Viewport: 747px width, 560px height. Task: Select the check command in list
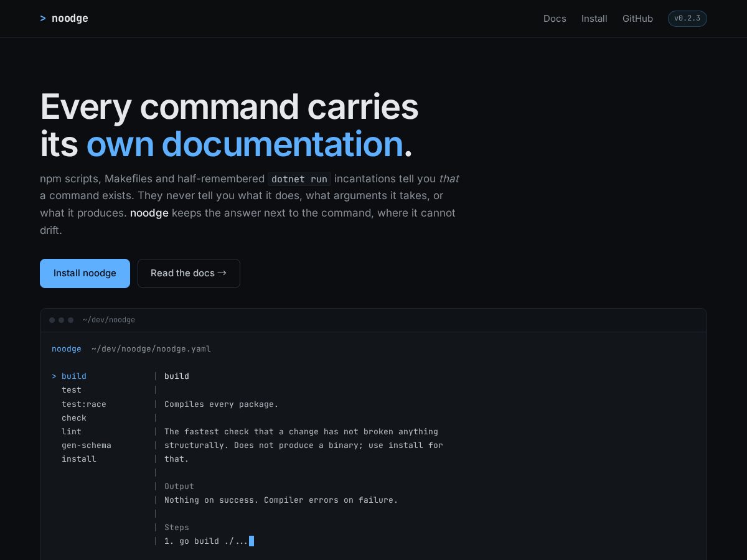(74, 418)
